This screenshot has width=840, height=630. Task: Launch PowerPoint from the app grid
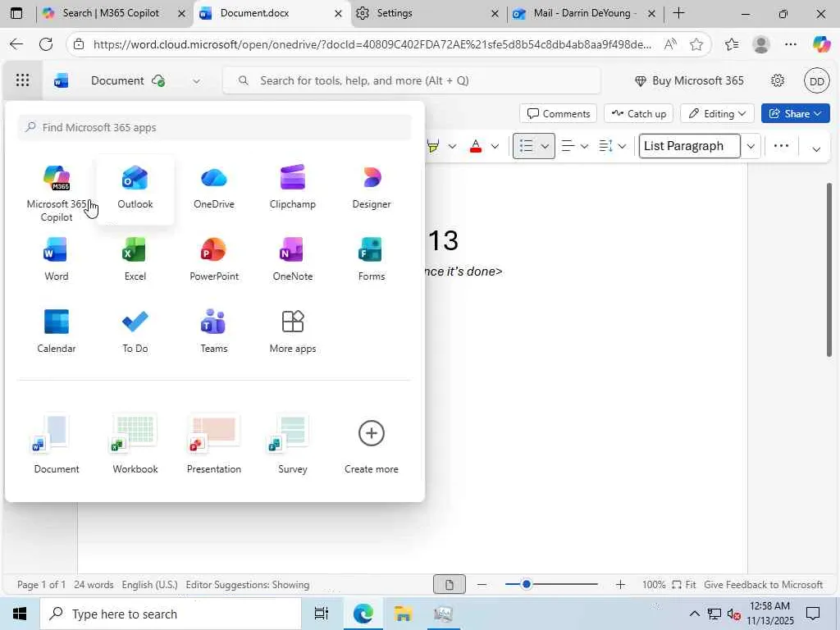pyautogui.click(x=214, y=260)
